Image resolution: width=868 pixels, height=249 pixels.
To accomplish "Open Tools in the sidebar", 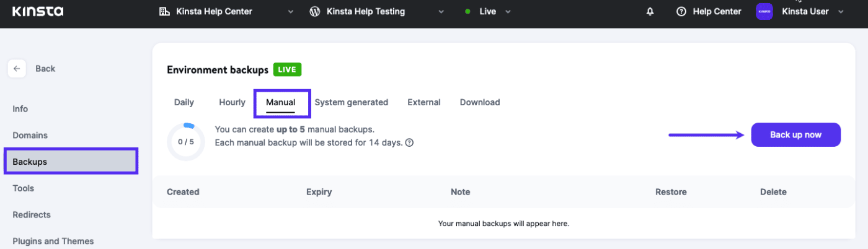I will point(24,188).
